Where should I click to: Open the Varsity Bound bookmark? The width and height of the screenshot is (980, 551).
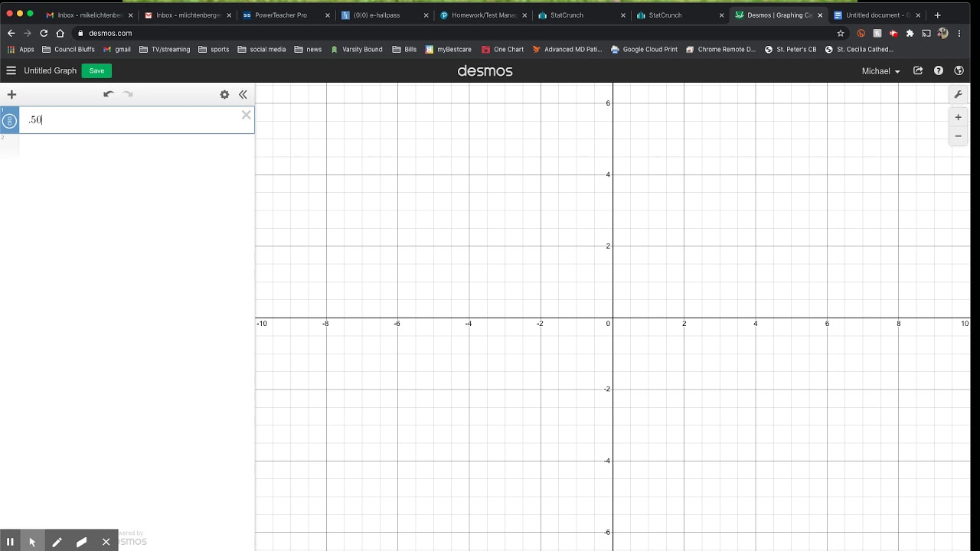pos(356,50)
